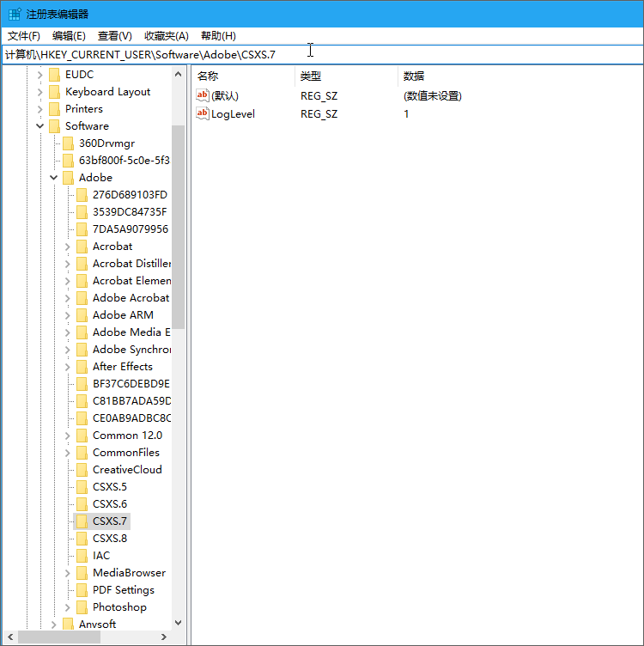Image resolution: width=644 pixels, height=646 pixels.
Task: Click the Photoshop key folder icon
Action: click(x=82, y=607)
